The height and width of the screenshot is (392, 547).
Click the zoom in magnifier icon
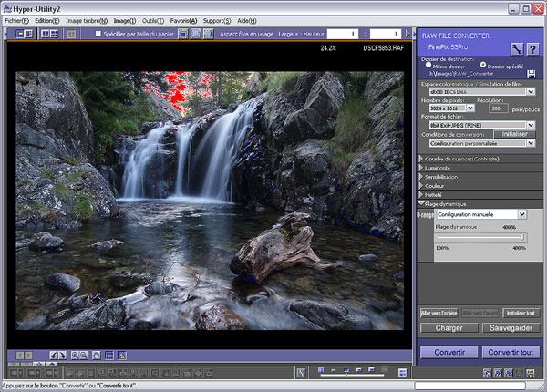(74, 355)
